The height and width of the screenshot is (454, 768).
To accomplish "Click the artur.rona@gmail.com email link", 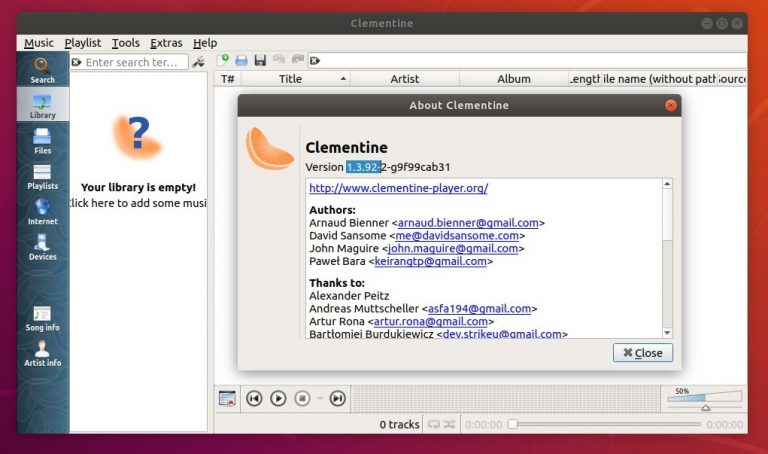I will point(431,321).
